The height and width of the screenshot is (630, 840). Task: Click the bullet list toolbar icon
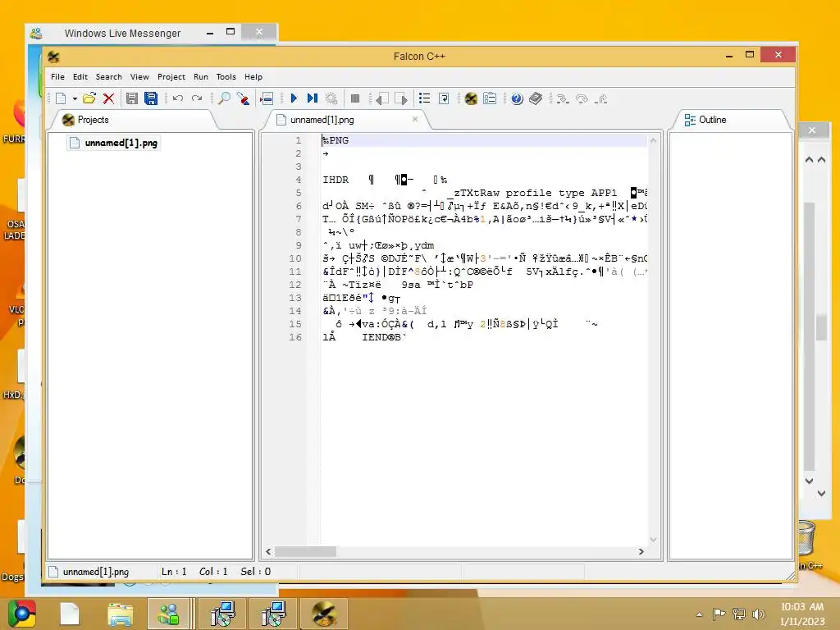click(x=425, y=98)
